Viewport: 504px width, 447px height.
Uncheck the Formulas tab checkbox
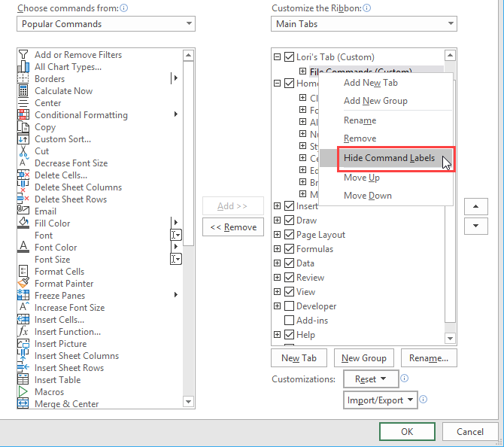[289, 249]
